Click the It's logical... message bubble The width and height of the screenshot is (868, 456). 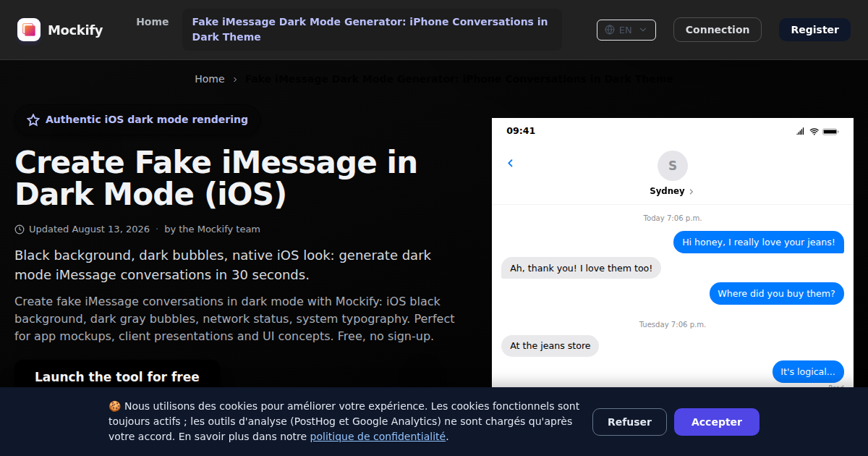pyautogui.click(x=808, y=372)
